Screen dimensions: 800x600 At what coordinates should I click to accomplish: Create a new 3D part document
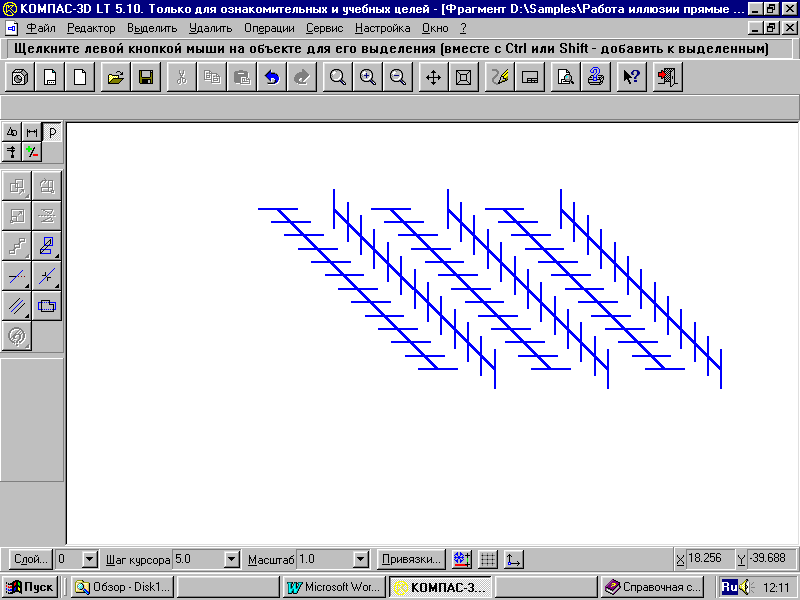coord(20,77)
